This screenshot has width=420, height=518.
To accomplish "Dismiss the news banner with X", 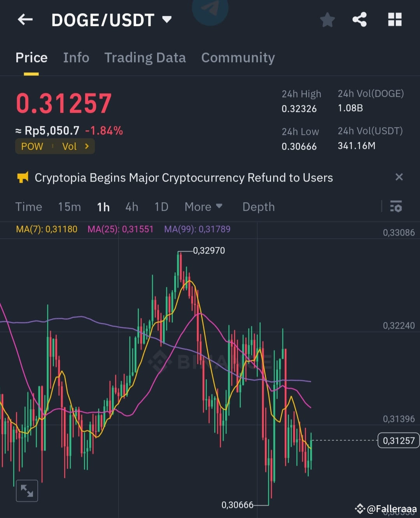I will pyautogui.click(x=399, y=177).
